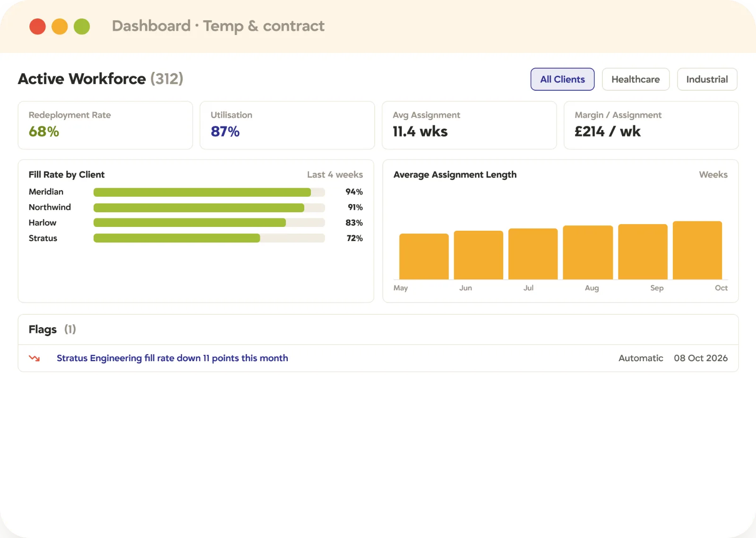Open the Redeployment Rate 68% card
Image resolution: width=756 pixels, height=538 pixels.
105,125
